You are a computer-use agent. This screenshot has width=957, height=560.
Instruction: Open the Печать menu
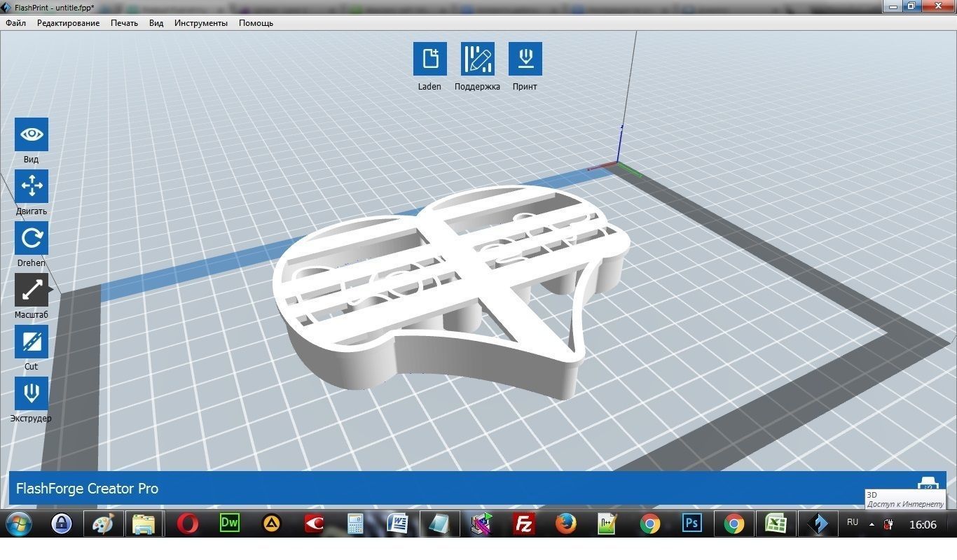point(124,23)
